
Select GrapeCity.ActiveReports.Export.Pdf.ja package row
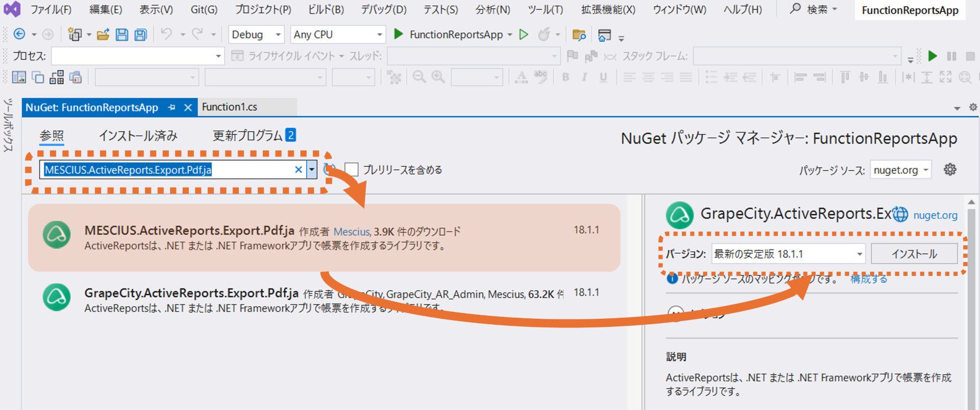(324, 300)
